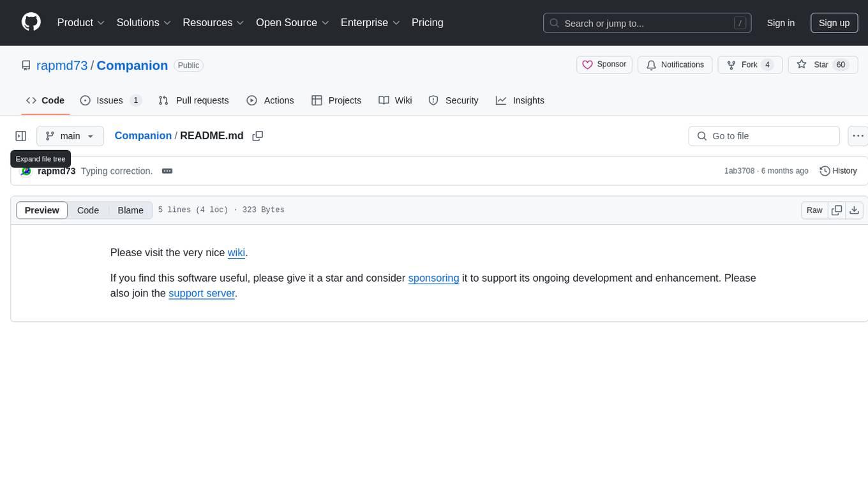The image size is (868, 488).
Task: Click the Public visibility badge
Action: pos(188,65)
